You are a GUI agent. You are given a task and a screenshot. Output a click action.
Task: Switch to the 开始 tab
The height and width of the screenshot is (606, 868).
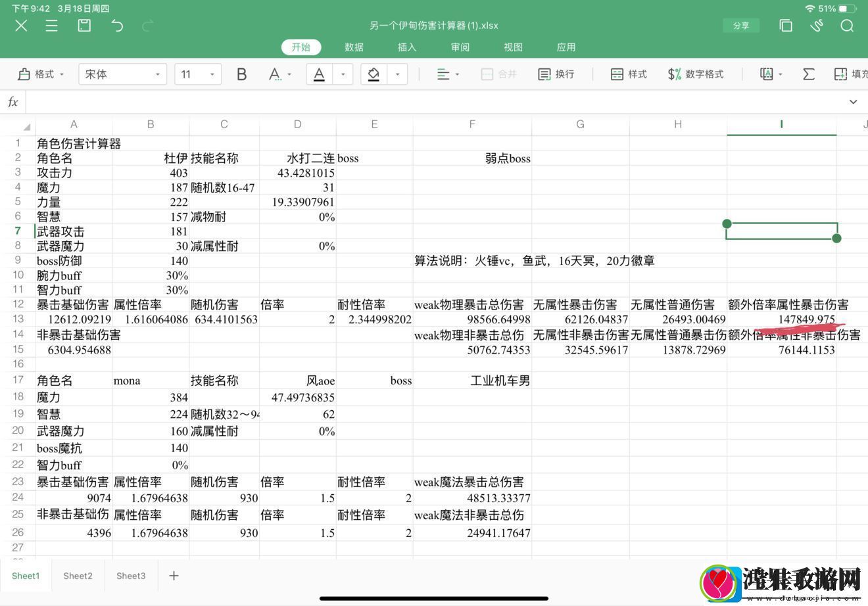(x=301, y=47)
